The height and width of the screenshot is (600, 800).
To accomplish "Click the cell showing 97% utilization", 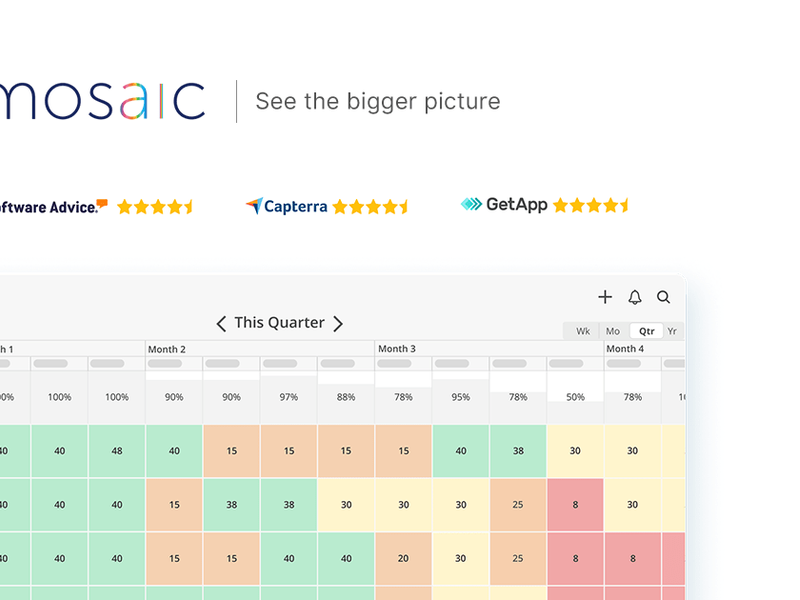I will pos(287,397).
